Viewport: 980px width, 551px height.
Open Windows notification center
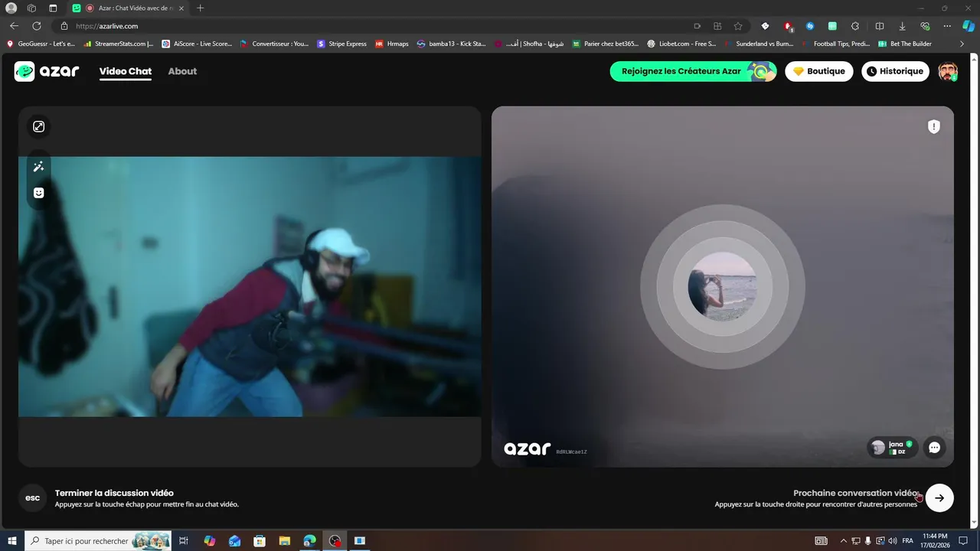(x=964, y=541)
